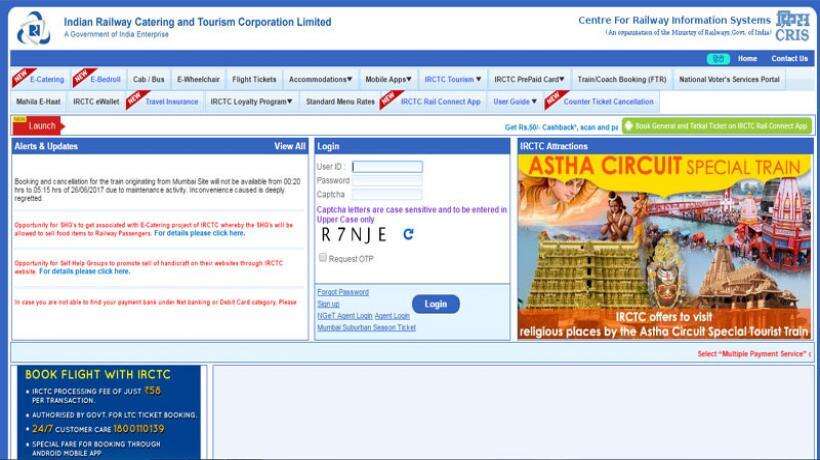
Task: Click the CRIS logo at top right
Action: 789,26
